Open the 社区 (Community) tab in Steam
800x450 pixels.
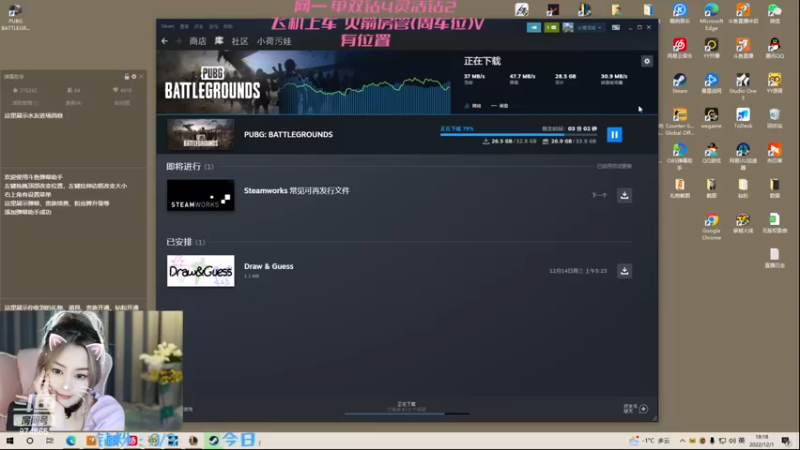pos(240,41)
